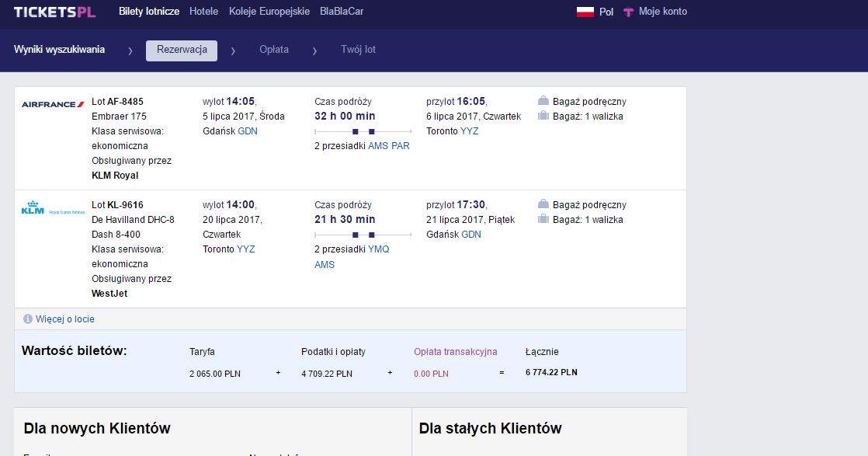Select the Opłata step
868x456 pixels.
click(274, 49)
